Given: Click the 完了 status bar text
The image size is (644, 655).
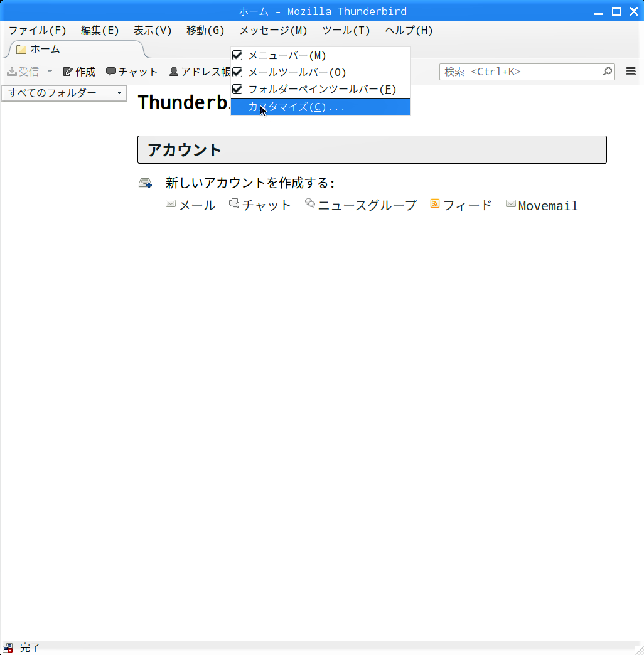Looking at the screenshot, I should [30, 648].
